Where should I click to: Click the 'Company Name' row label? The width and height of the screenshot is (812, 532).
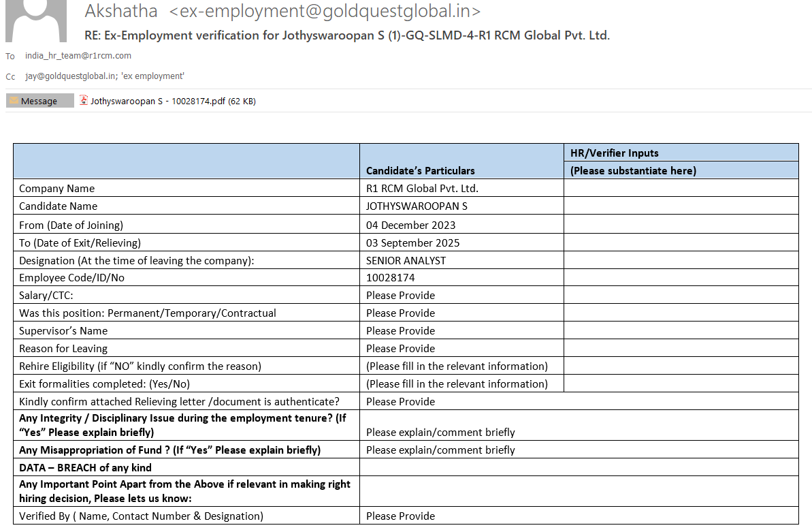tap(57, 188)
